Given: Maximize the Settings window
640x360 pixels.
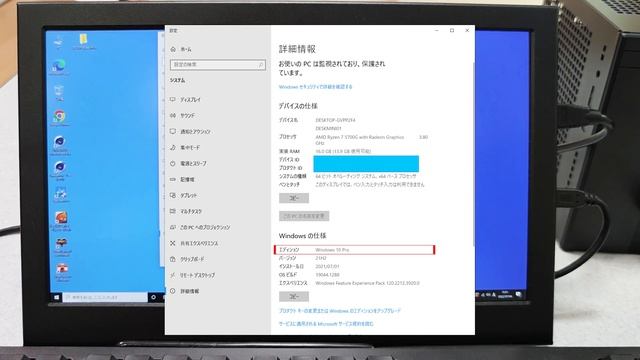Looking at the screenshot, I should 452,31.
